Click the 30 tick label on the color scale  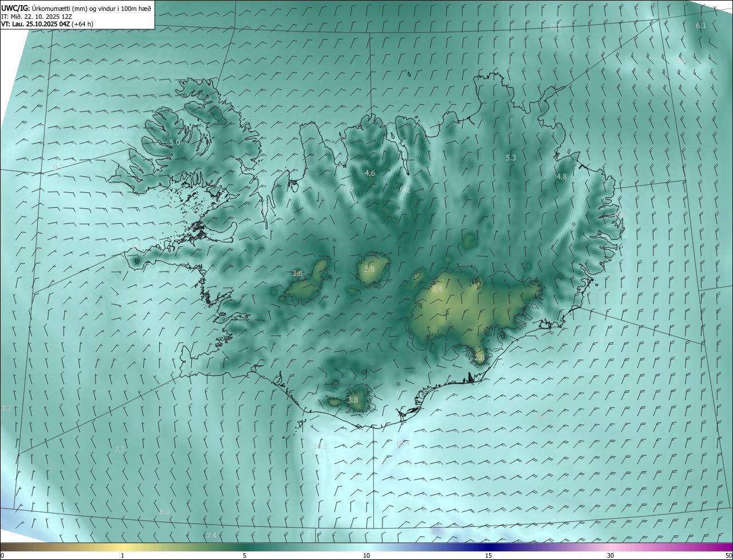610,556
